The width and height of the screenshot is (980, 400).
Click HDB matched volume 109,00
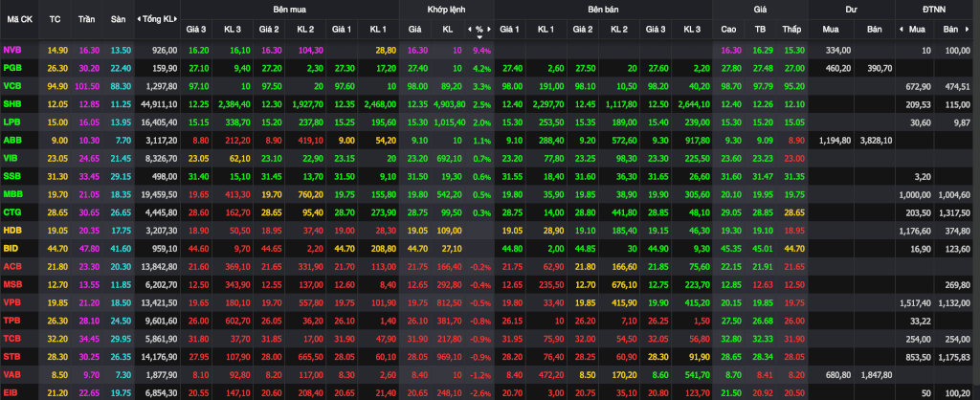tap(452, 230)
